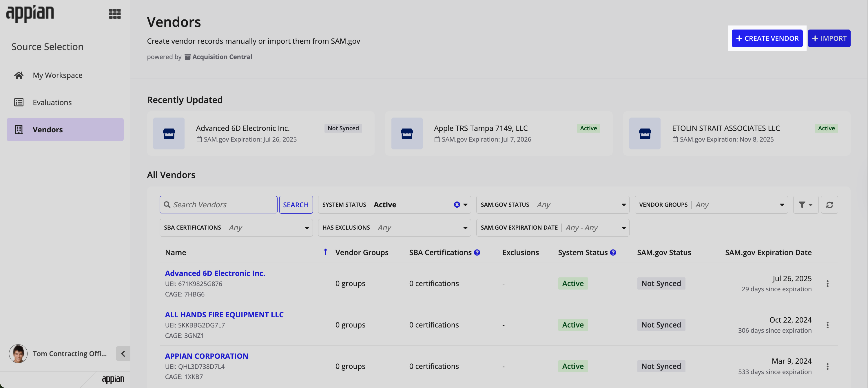The width and height of the screenshot is (868, 388).
Task: Click Active status badge in ALL HANDS row
Action: click(573, 325)
